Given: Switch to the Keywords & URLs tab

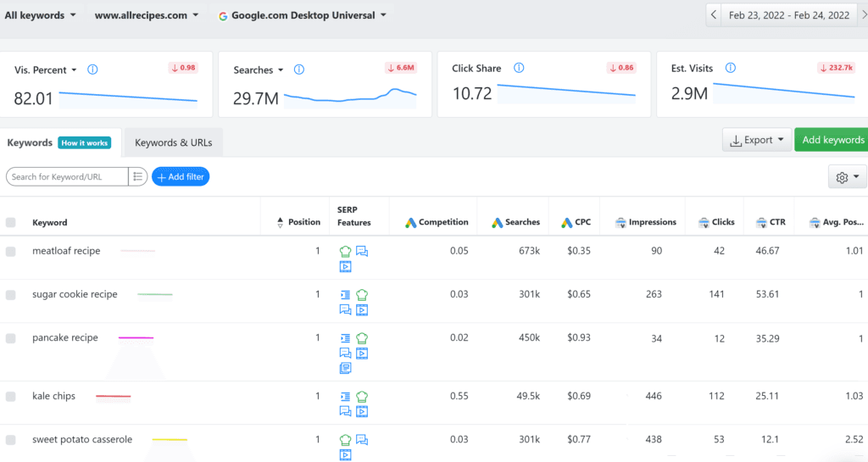Looking at the screenshot, I should [173, 142].
